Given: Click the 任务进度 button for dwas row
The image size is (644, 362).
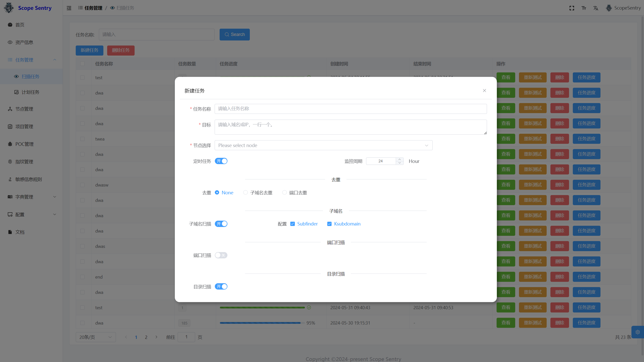Looking at the screenshot, I should pyautogui.click(x=586, y=246).
